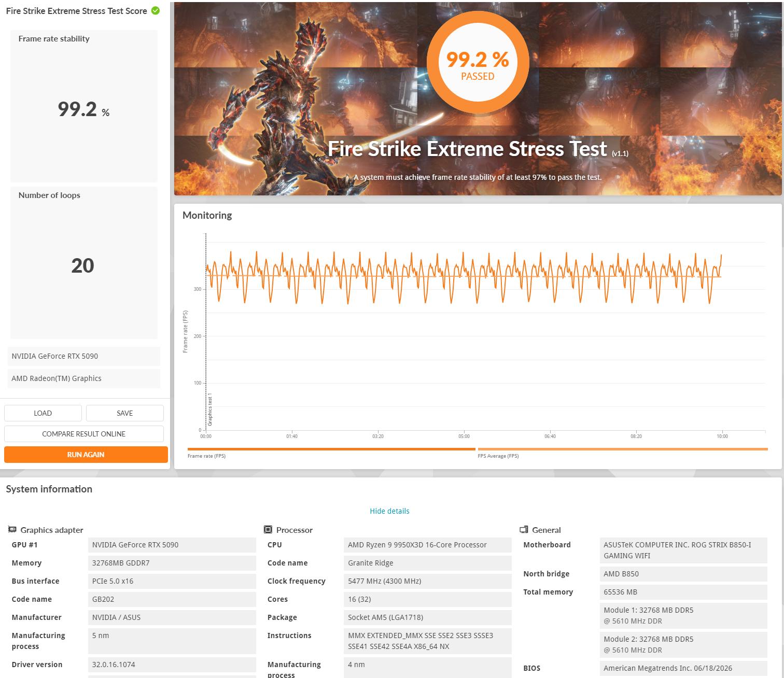The width and height of the screenshot is (784, 678).
Task: Click the Total memory value 65536 MB
Action: point(683,592)
